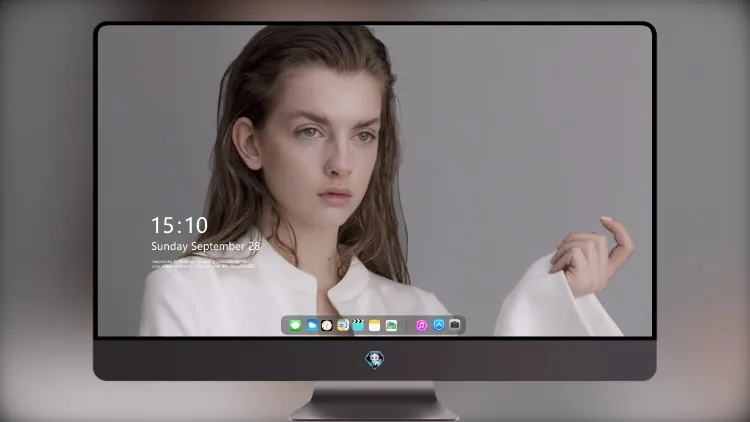
Task: Open the photo gallery app icon in the dock
Action: click(x=391, y=325)
